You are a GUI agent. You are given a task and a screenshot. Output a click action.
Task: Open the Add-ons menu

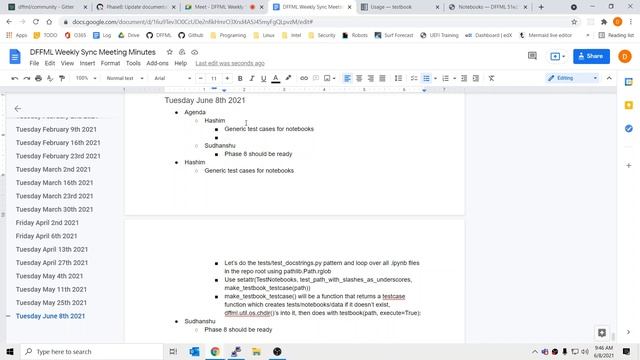coord(157,63)
